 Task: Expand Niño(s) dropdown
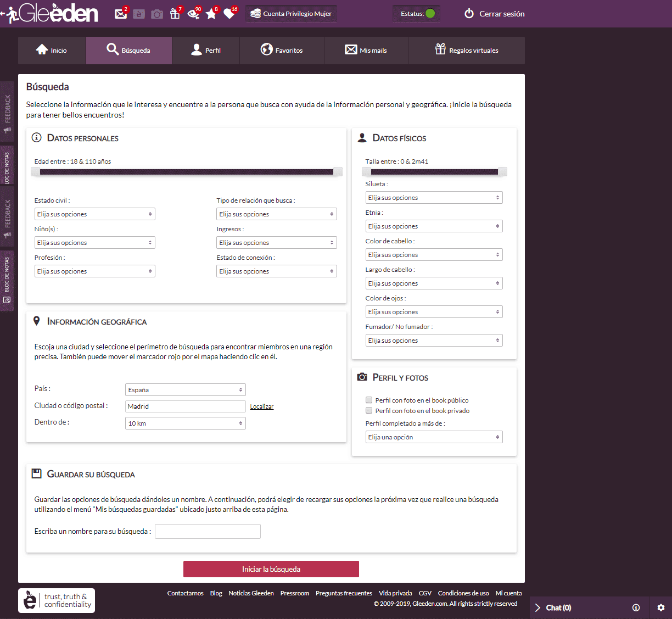click(95, 243)
